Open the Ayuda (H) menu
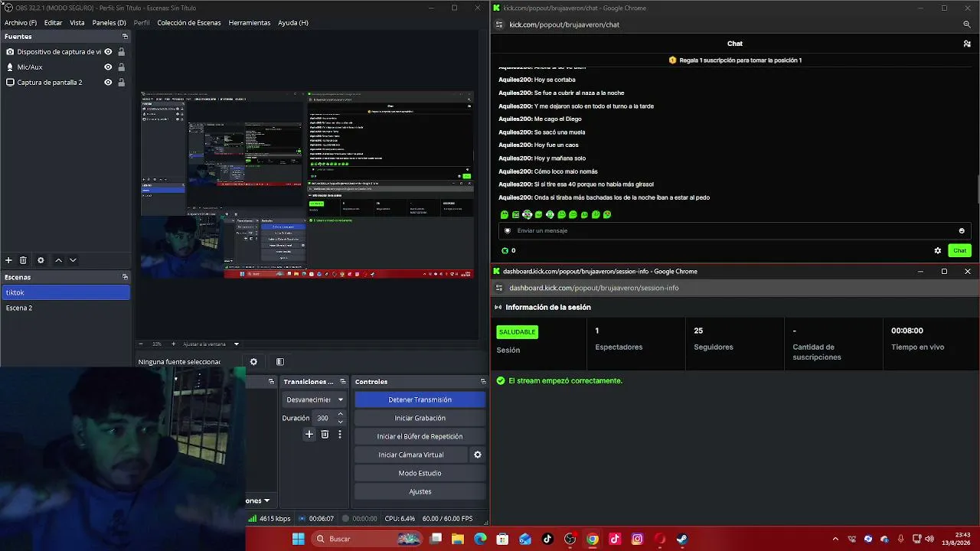The image size is (980, 551). (293, 23)
